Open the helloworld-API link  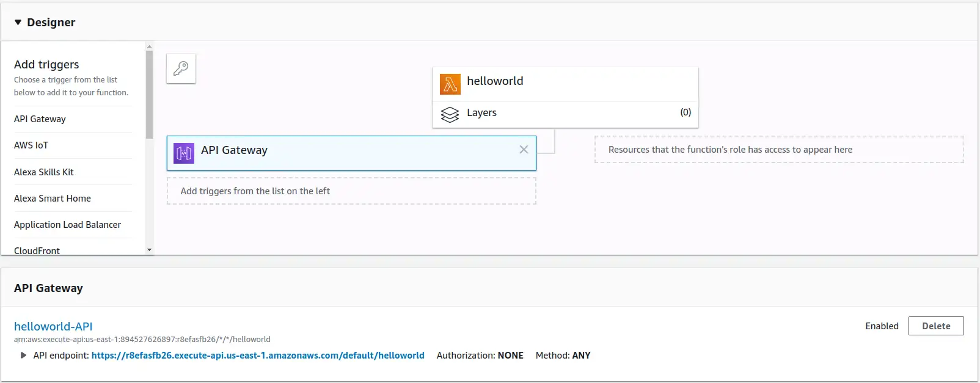53,326
